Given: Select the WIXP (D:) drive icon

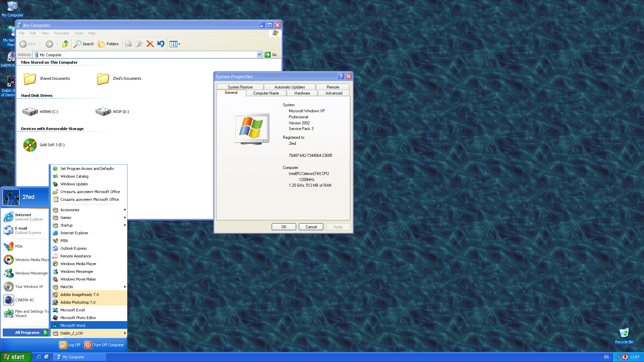Looking at the screenshot, I should [103, 112].
